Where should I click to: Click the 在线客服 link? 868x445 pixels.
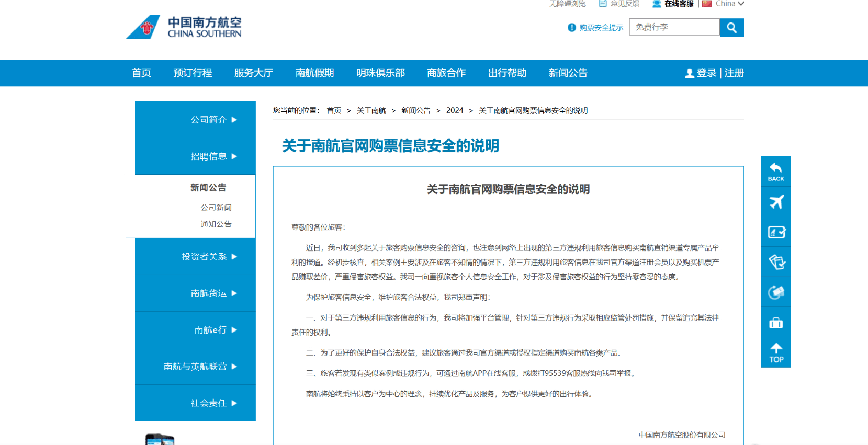pos(679,4)
